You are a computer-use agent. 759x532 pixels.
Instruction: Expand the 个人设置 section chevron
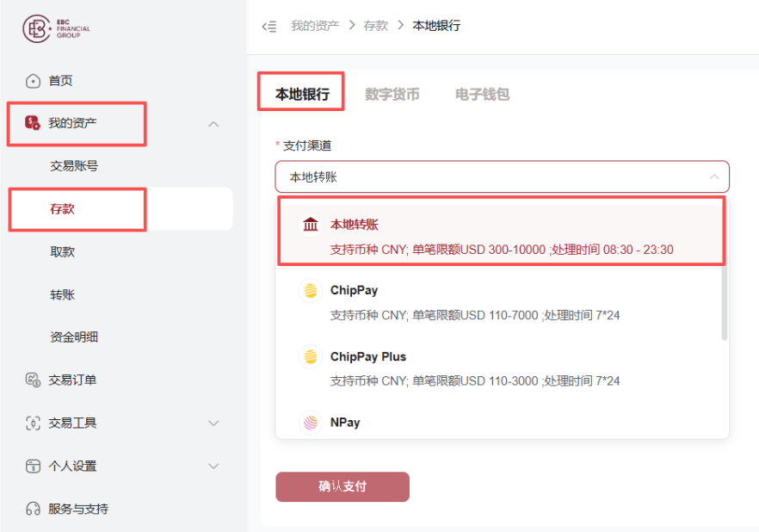click(x=213, y=467)
